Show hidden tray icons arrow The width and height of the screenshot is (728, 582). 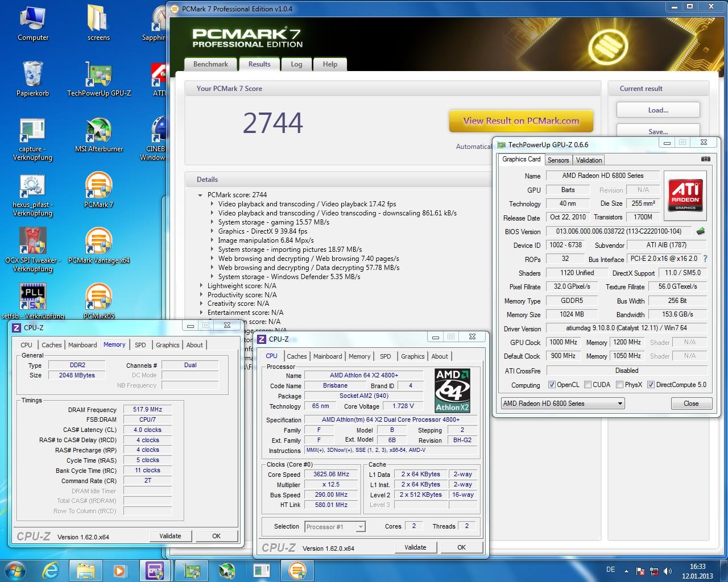click(627, 571)
